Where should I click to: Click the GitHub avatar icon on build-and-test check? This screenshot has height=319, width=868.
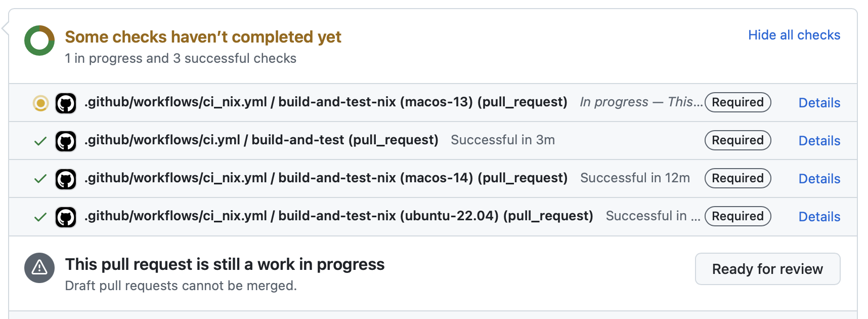pyautogui.click(x=66, y=141)
